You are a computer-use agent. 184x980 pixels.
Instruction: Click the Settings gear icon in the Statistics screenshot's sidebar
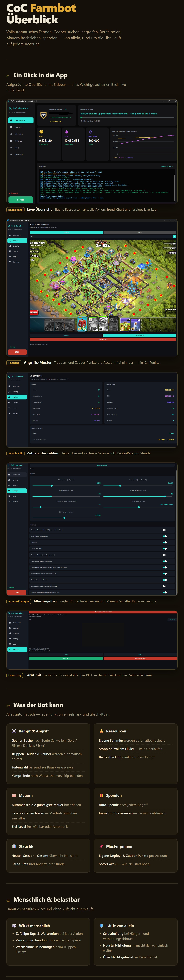9,402
